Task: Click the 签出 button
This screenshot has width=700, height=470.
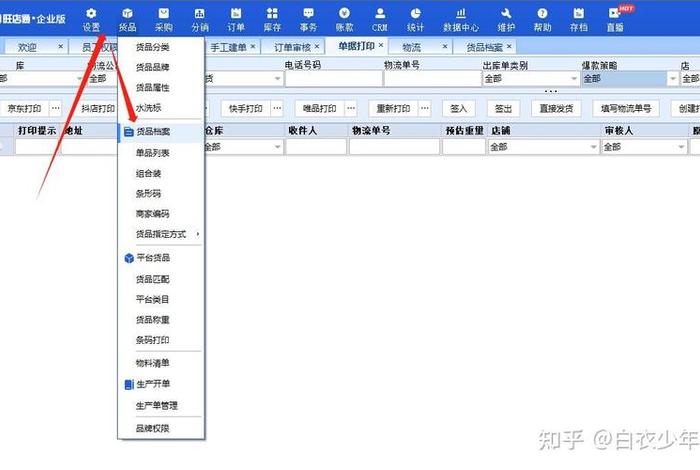Action: tap(503, 108)
